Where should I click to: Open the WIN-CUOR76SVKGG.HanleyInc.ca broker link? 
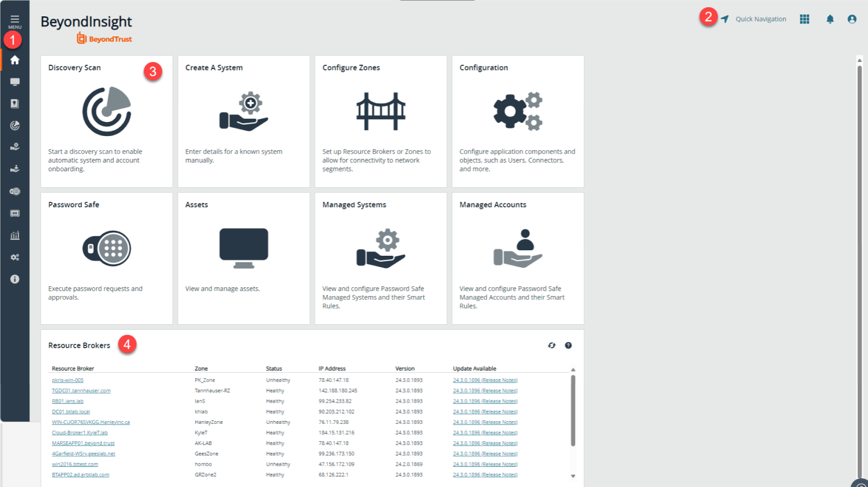tap(91, 422)
